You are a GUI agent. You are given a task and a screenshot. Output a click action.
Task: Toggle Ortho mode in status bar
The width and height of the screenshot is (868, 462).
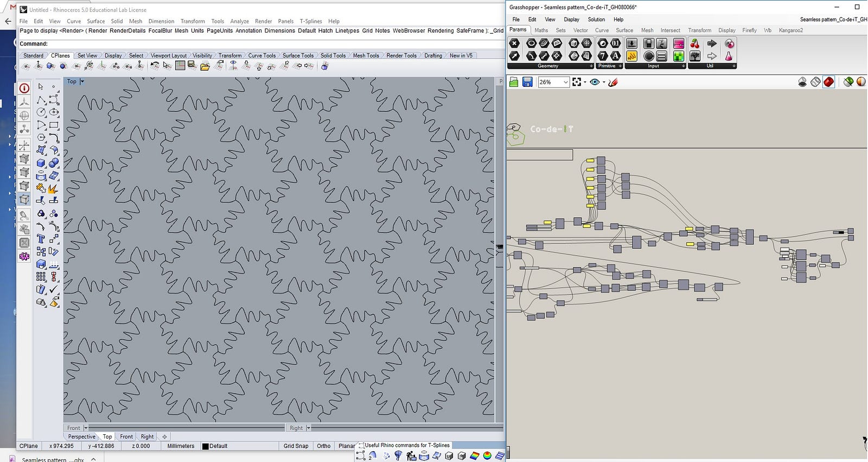[x=324, y=446]
